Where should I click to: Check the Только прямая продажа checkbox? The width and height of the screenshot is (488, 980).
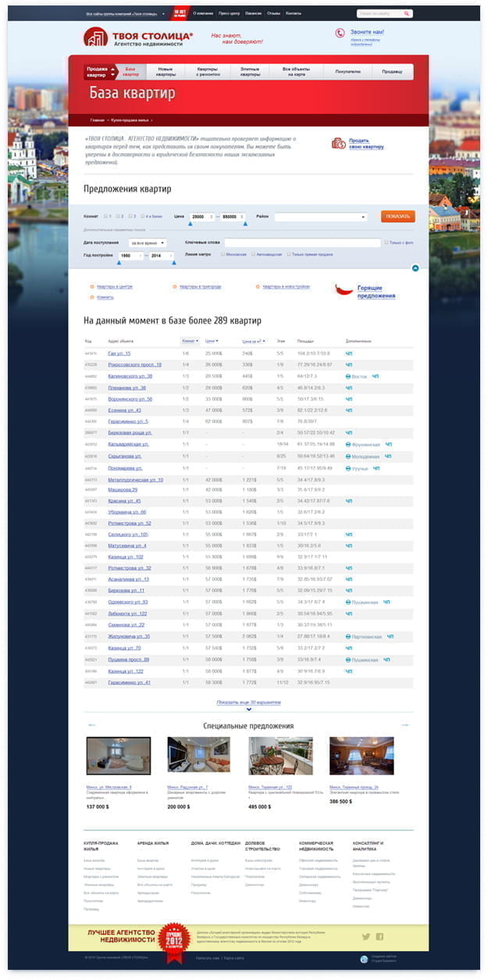tap(289, 254)
